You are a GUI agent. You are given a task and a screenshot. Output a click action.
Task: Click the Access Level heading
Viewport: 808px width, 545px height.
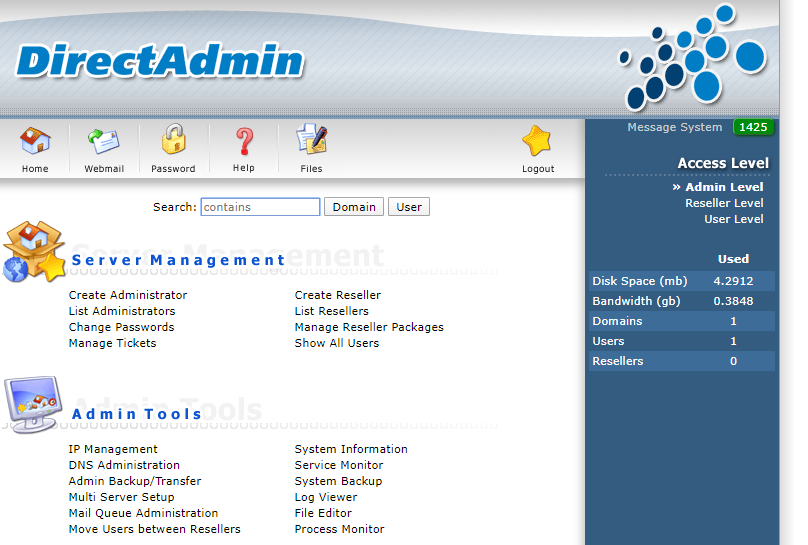(723, 163)
